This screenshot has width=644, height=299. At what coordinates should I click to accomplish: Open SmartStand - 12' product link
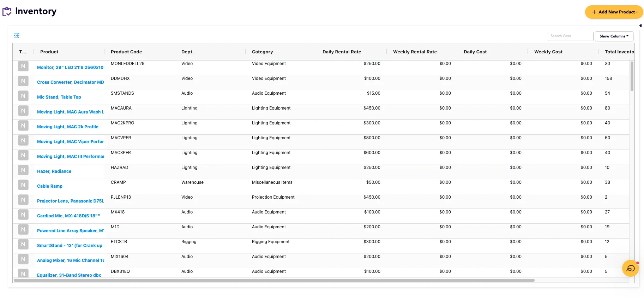[71, 245]
